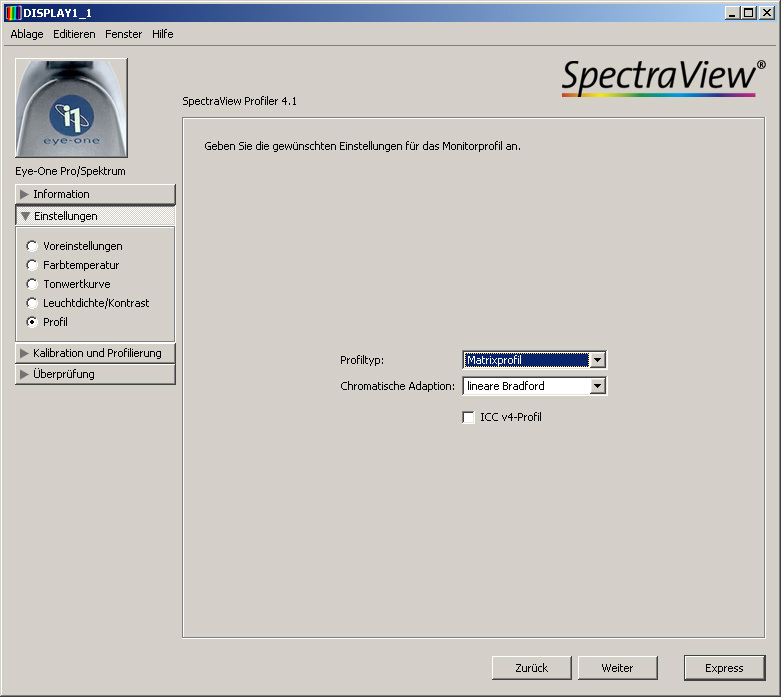This screenshot has width=781, height=697.
Task: Open the Chromatische Adaption dropdown arrow
Action: click(x=597, y=386)
